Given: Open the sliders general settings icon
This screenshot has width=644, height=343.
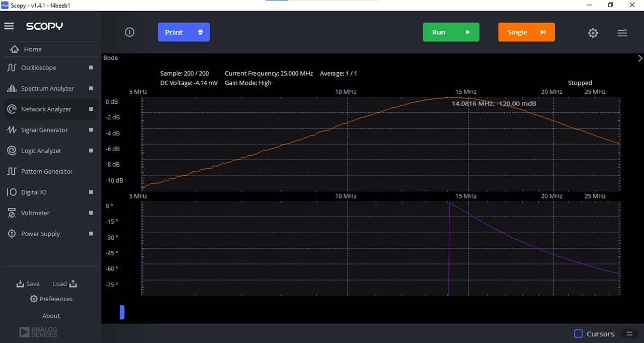Looking at the screenshot, I should 622,33.
